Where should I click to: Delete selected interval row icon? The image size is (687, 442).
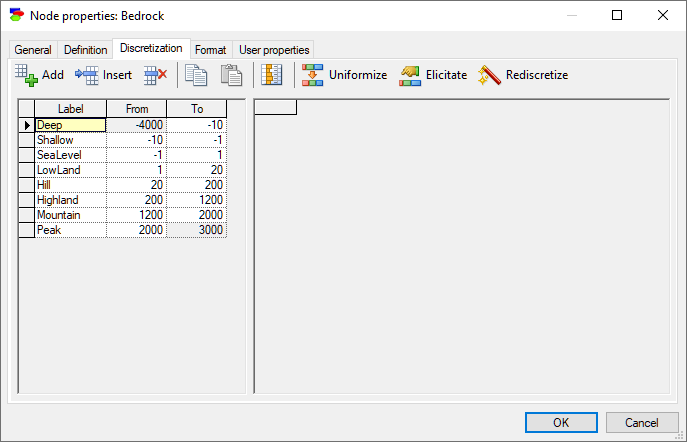click(156, 75)
